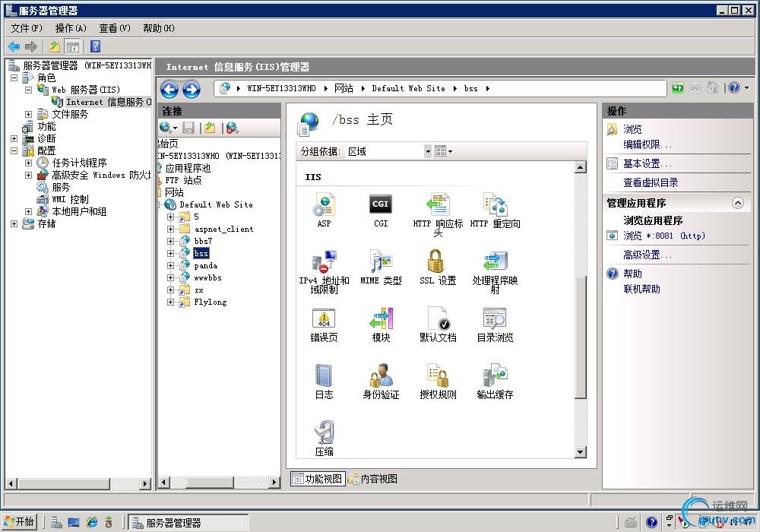The height and width of the screenshot is (532, 760).
Task: Open Internet Explorer from quick launch
Action: (91, 522)
